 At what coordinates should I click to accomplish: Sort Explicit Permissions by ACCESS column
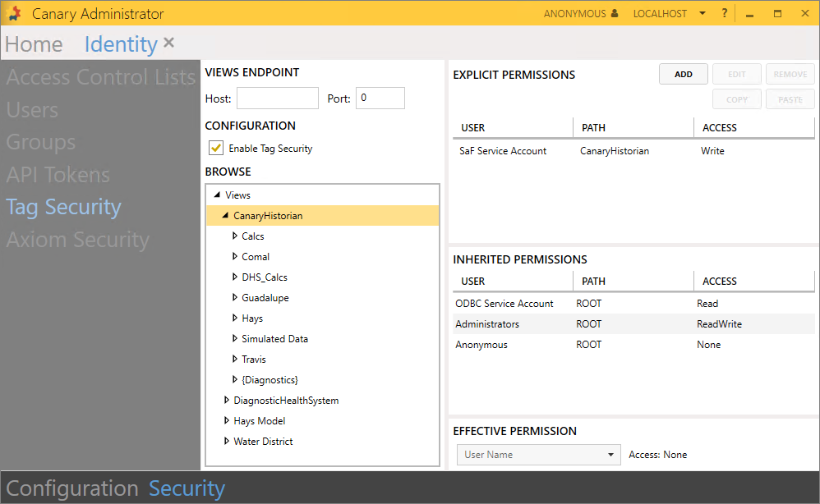pos(754,128)
